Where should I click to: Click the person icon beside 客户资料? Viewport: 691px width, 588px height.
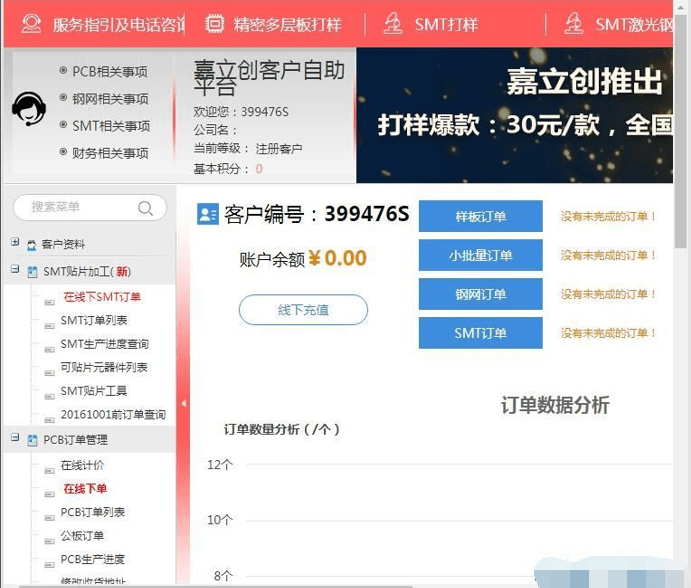(31, 245)
